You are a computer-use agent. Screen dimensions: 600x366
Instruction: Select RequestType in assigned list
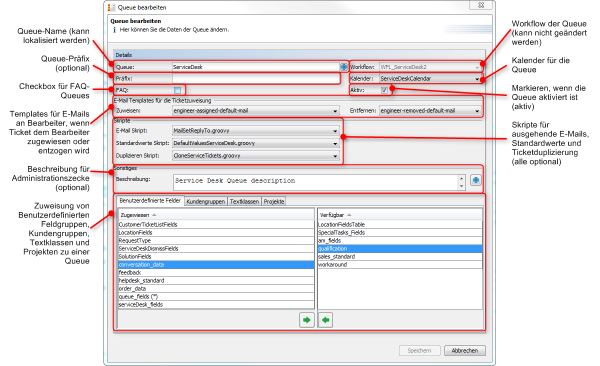[216, 241]
